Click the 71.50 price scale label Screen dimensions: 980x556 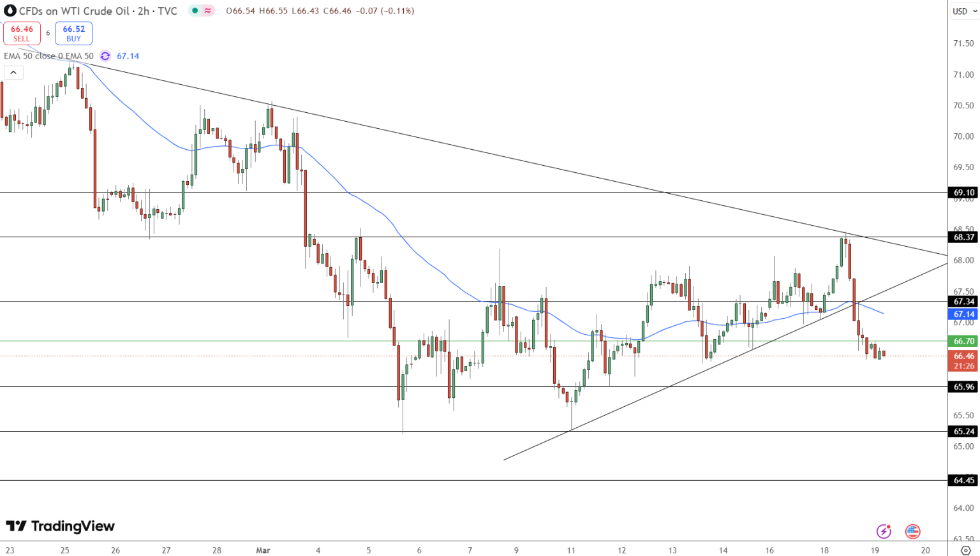pyautogui.click(x=963, y=43)
